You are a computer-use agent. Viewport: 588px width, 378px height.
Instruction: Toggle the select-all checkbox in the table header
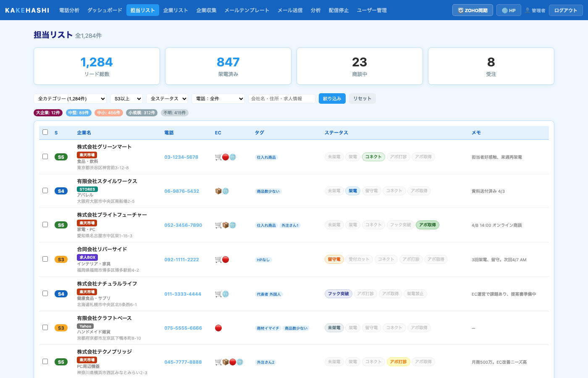[x=45, y=132]
